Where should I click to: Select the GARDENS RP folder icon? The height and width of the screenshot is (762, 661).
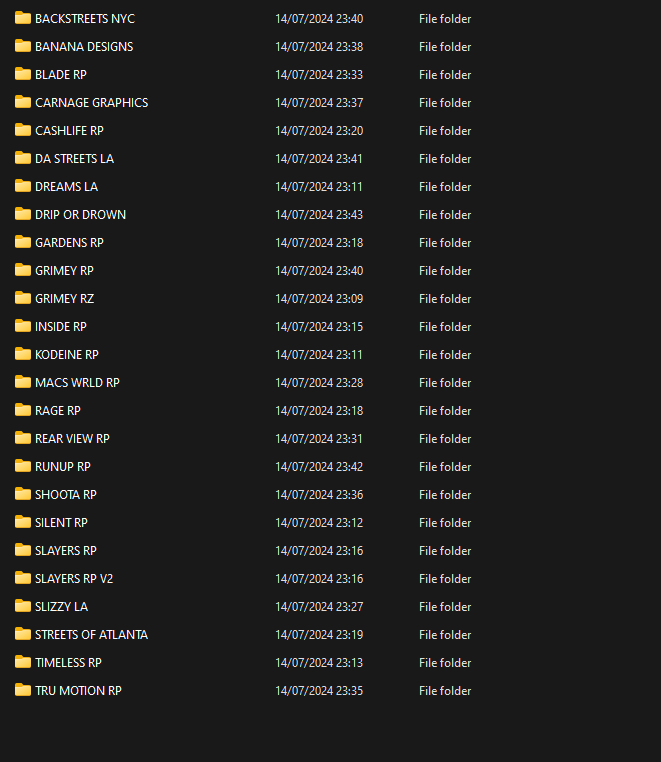pyautogui.click(x=23, y=242)
